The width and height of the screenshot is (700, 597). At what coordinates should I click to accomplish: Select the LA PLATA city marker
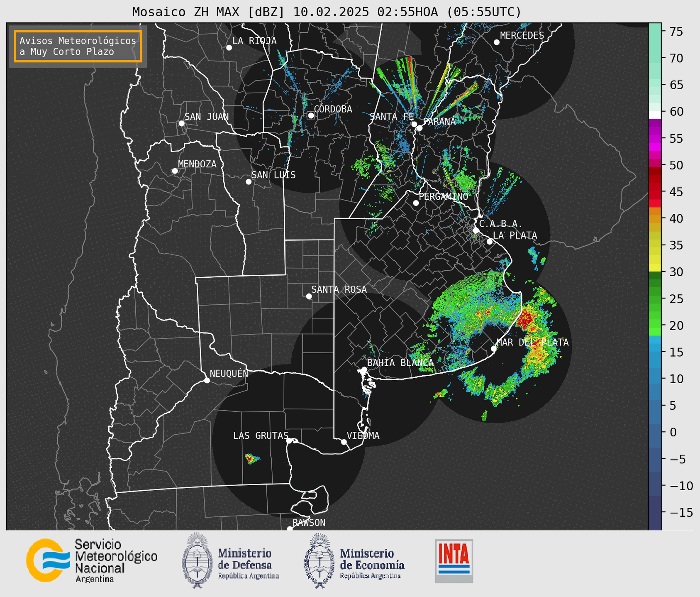click(490, 242)
